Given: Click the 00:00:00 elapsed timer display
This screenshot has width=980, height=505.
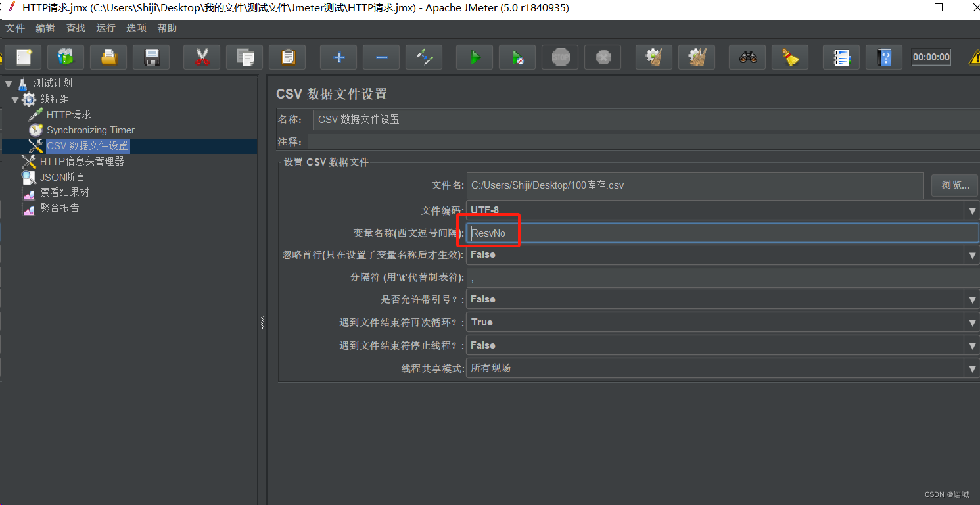Looking at the screenshot, I should pos(931,57).
